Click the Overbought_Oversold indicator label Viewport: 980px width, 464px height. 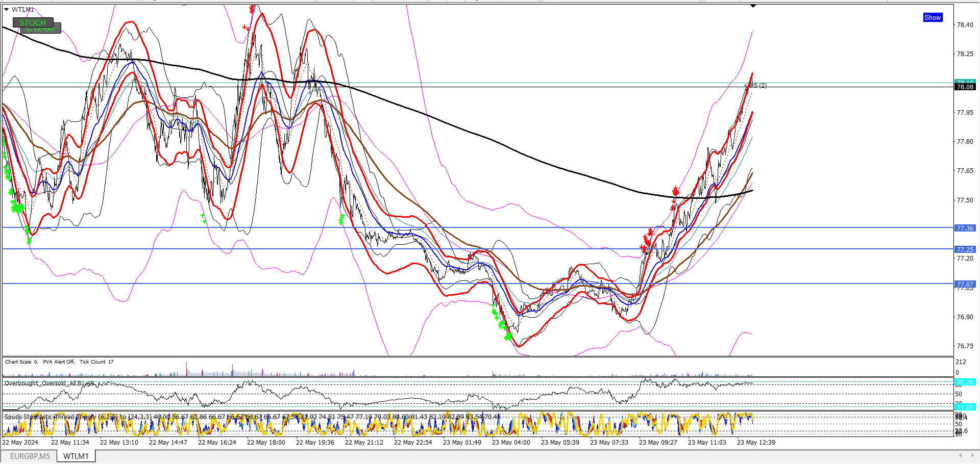click(49, 383)
